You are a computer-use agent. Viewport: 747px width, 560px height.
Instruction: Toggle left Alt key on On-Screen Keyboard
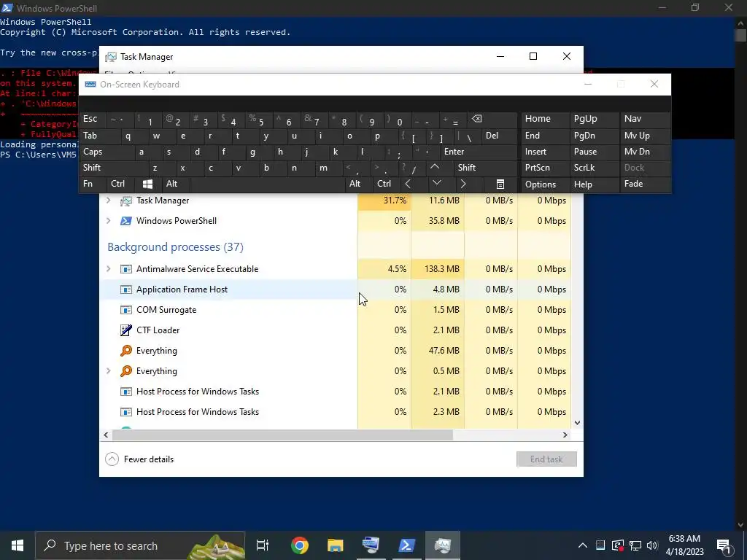(175, 184)
